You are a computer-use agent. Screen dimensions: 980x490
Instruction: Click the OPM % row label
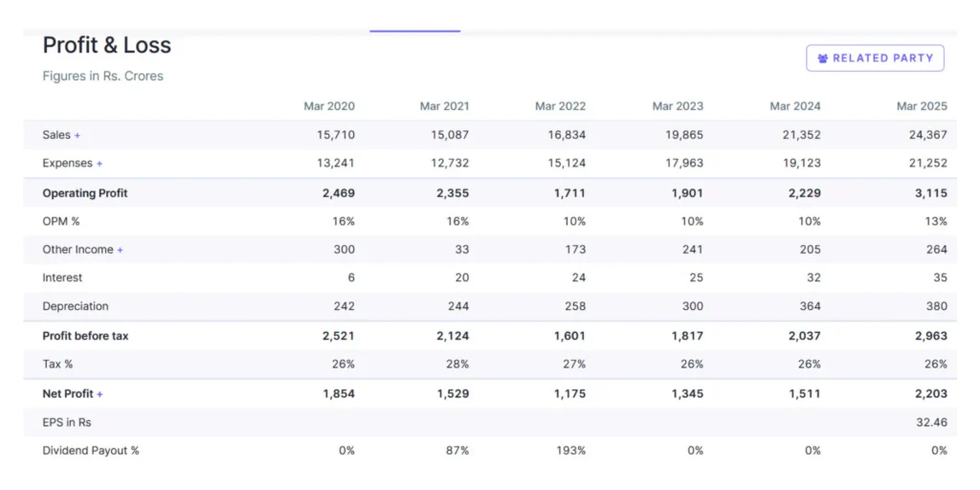(x=61, y=221)
